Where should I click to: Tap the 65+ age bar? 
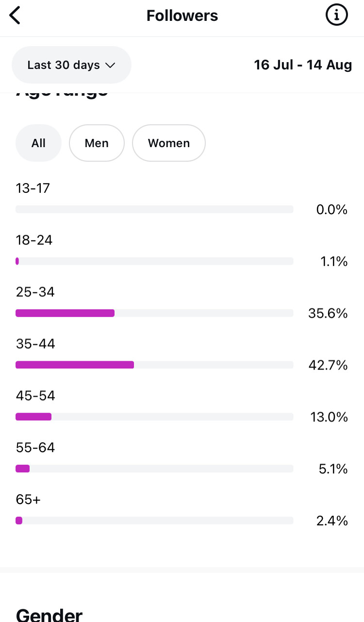pyautogui.click(x=19, y=521)
